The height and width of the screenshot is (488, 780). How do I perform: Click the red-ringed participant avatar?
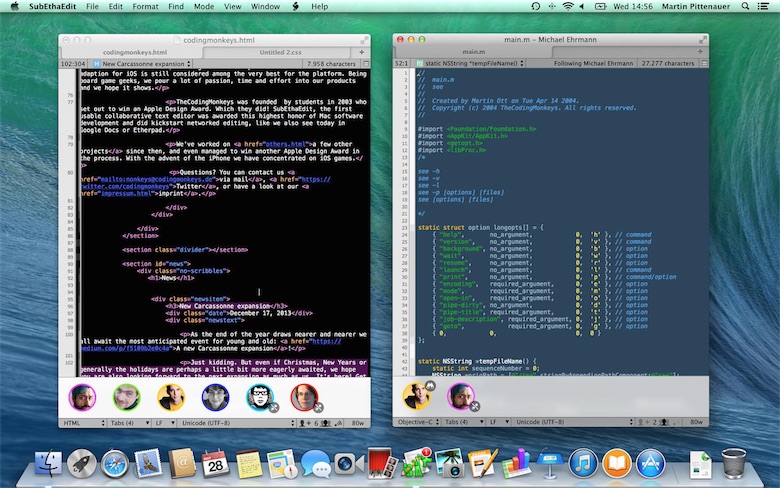[x=304, y=397]
